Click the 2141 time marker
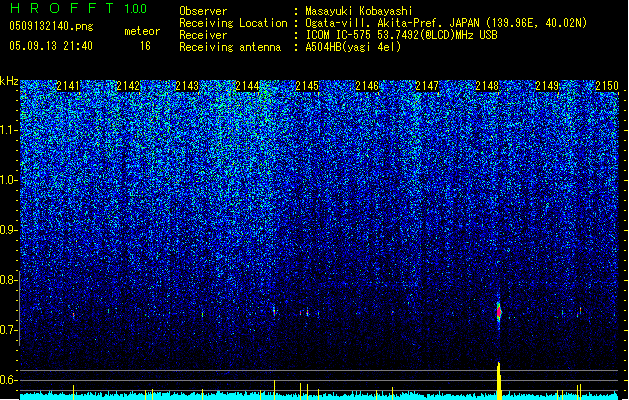This screenshot has width=629, height=400. (68, 86)
